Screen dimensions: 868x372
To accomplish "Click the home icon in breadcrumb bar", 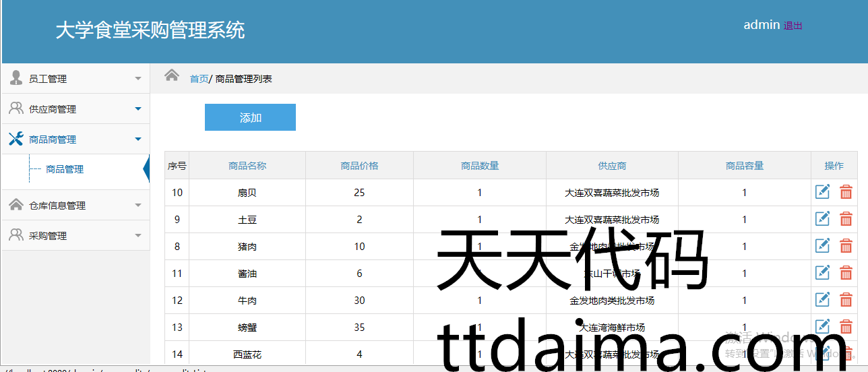I will point(172,75).
